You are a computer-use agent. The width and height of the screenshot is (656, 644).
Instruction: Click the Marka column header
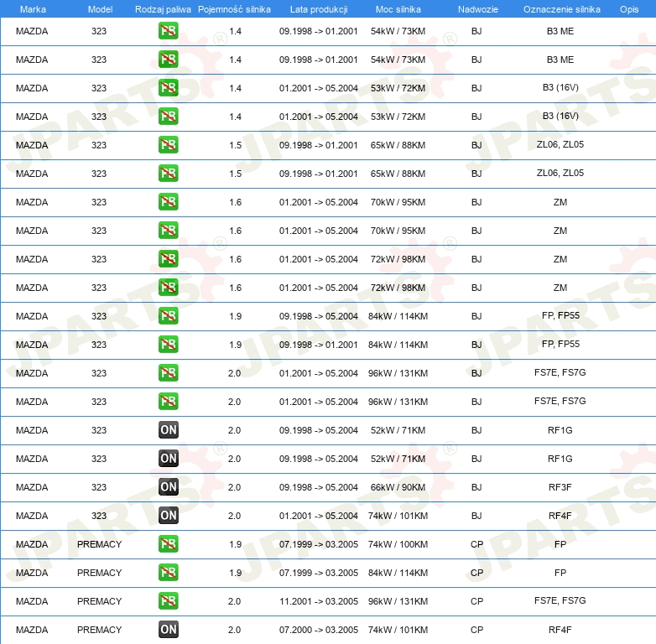(33, 9)
